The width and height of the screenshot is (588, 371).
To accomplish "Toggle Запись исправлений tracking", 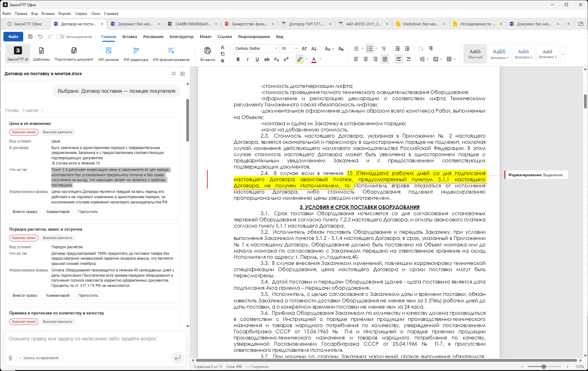I will pos(39,358).
